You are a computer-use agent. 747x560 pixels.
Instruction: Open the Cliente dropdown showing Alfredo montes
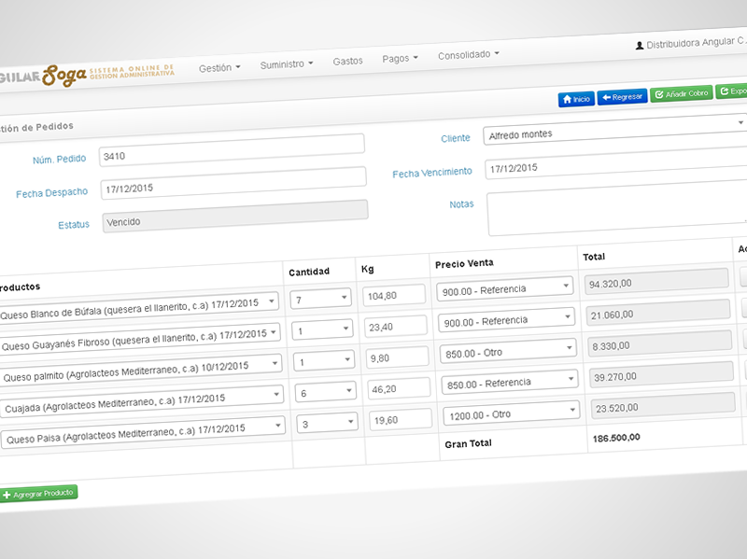coord(613,132)
